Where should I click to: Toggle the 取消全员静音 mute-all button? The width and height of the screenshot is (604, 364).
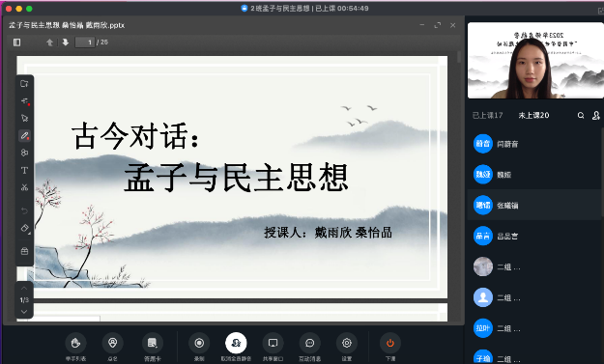click(x=236, y=343)
